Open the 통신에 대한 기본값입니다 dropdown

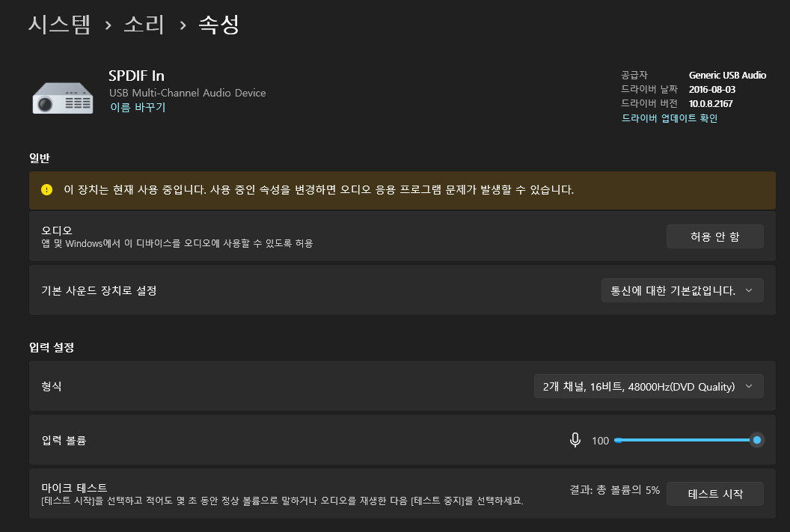[682, 290]
